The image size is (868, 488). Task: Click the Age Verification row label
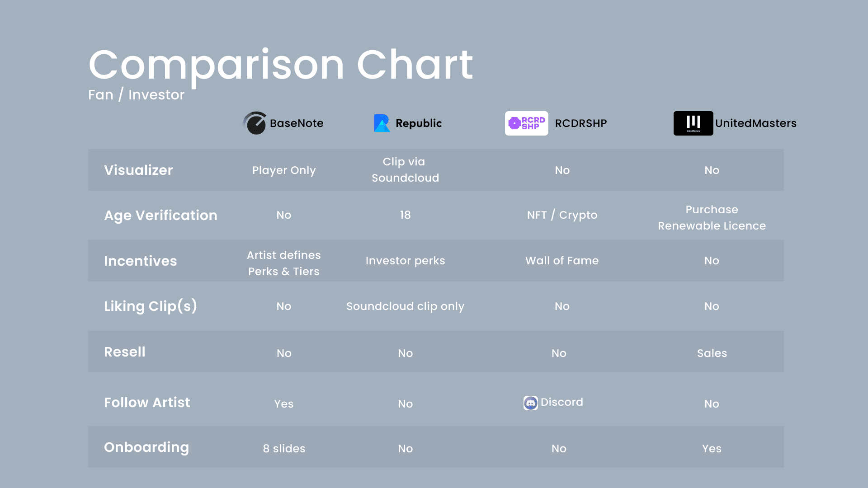click(x=160, y=216)
